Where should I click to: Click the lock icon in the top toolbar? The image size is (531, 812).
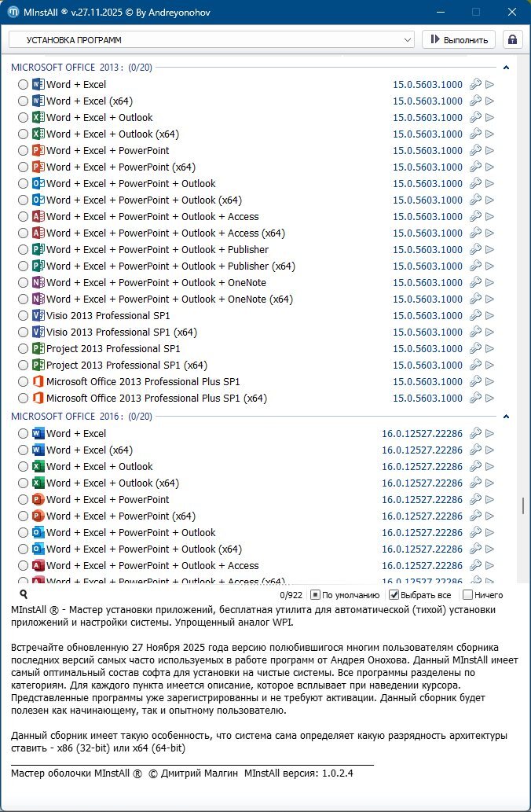(x=513, y=39)
